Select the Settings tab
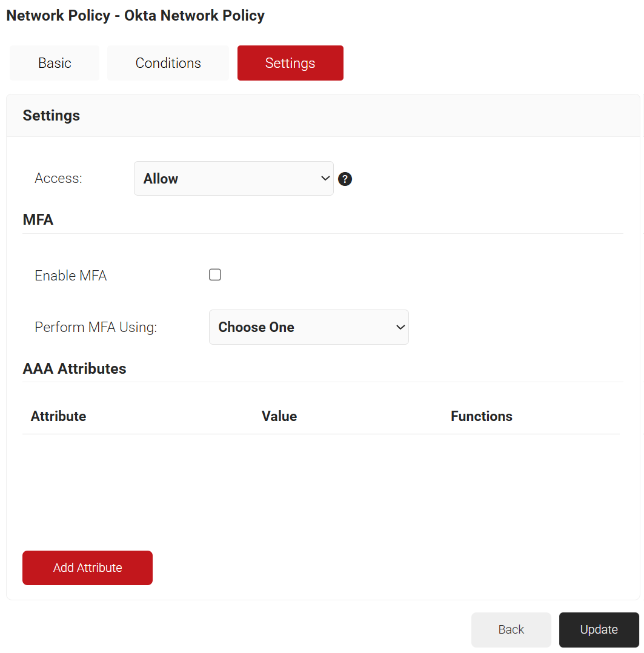The image size is (644, 653). tap(290, 63)
